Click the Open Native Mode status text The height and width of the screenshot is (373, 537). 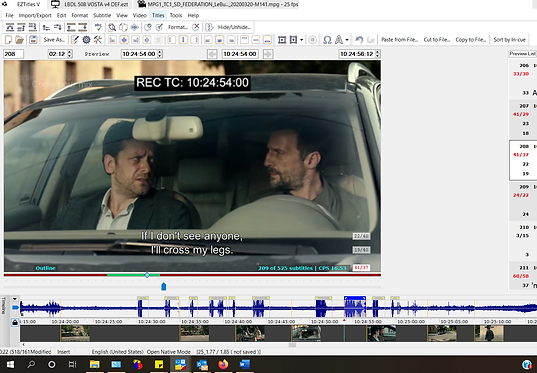[x=168, y=352]
